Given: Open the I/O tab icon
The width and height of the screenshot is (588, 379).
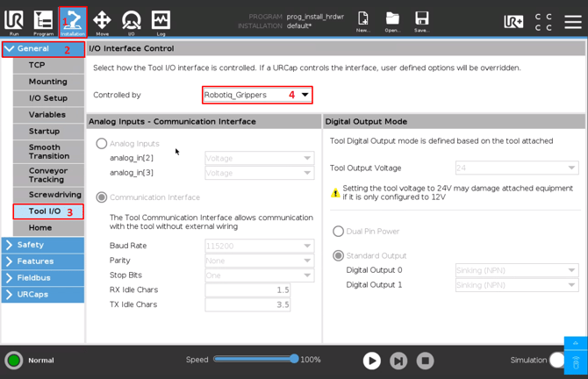Looking at the screenshot, I should pyautogui.click(x=132, y=21).
